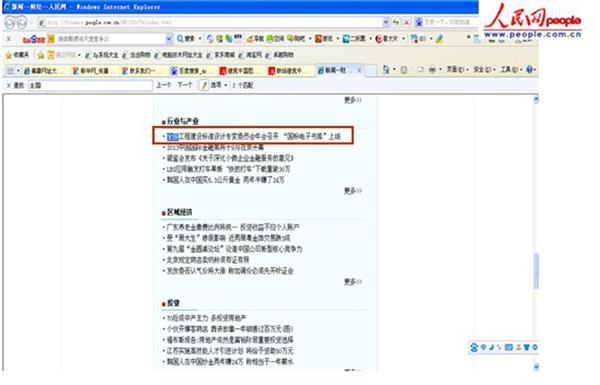
Task: Open a new blank tab
Action: 370,71
